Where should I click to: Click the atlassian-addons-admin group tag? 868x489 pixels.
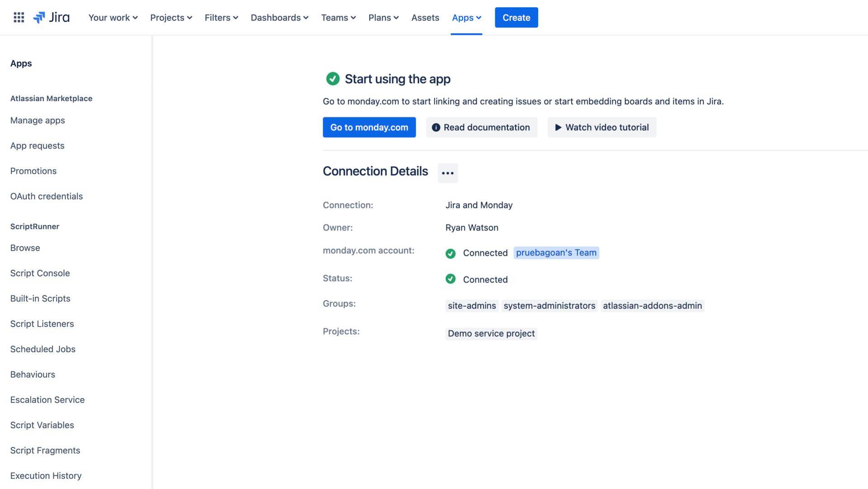coord(652,306)
